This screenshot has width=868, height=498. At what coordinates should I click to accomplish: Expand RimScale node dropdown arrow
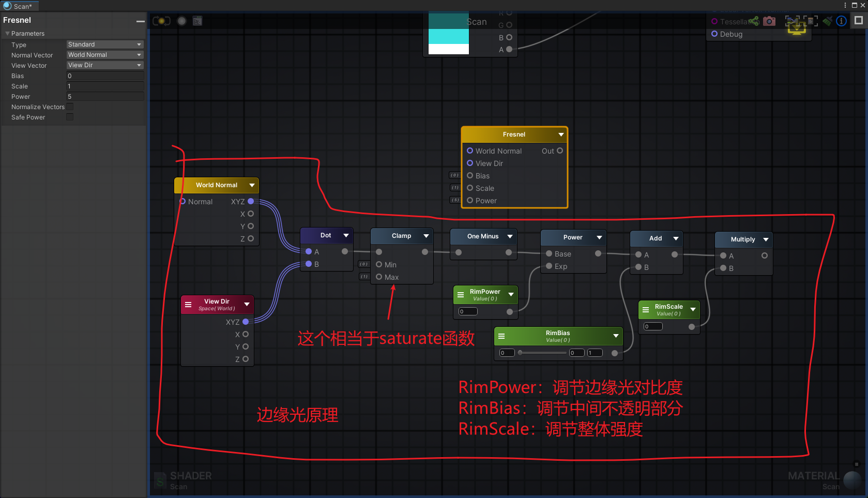(693, 310)
